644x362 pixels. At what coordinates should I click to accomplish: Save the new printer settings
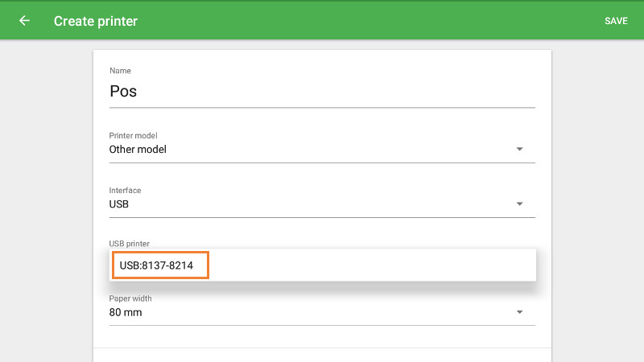[x=616, y=21]
